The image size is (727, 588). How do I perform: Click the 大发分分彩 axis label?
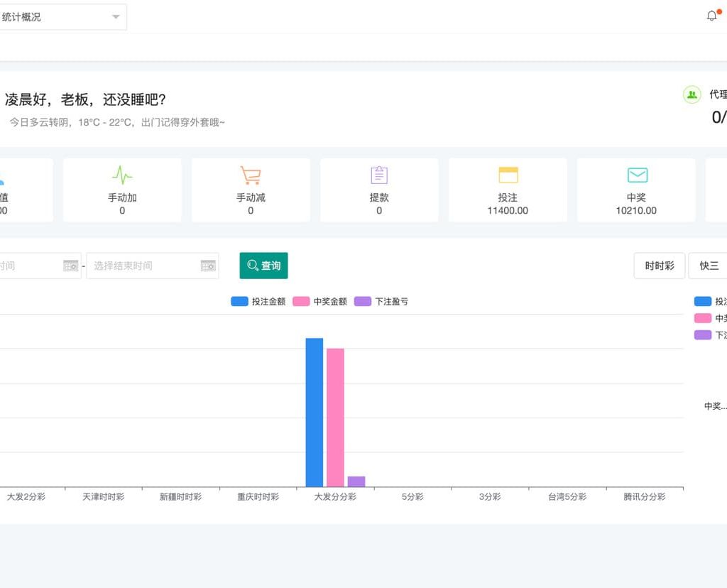[334, 496]
